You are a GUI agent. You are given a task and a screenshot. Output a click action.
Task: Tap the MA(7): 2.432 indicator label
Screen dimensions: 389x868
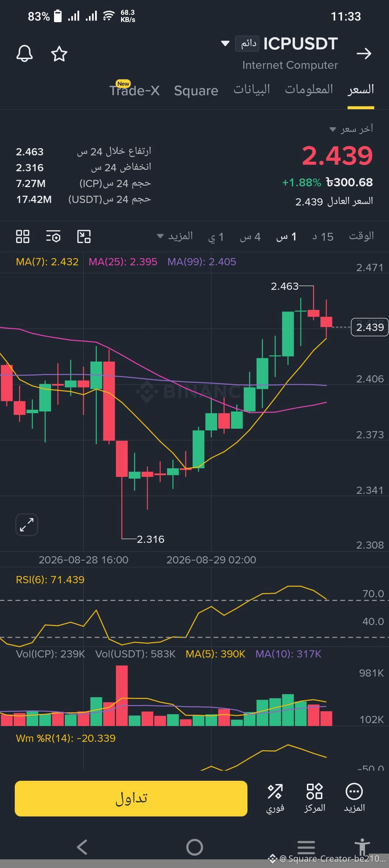coord(47,262)
